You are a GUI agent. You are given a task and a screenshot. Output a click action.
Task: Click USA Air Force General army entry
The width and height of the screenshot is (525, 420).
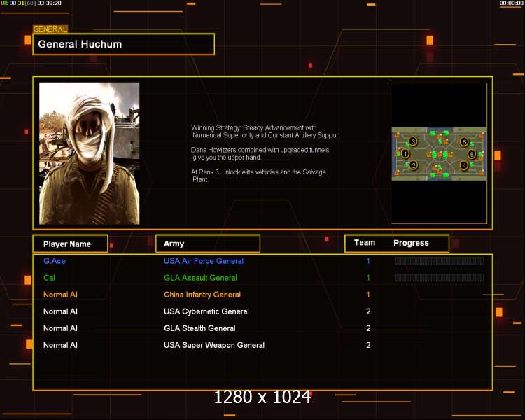click(x=204, y=261)
